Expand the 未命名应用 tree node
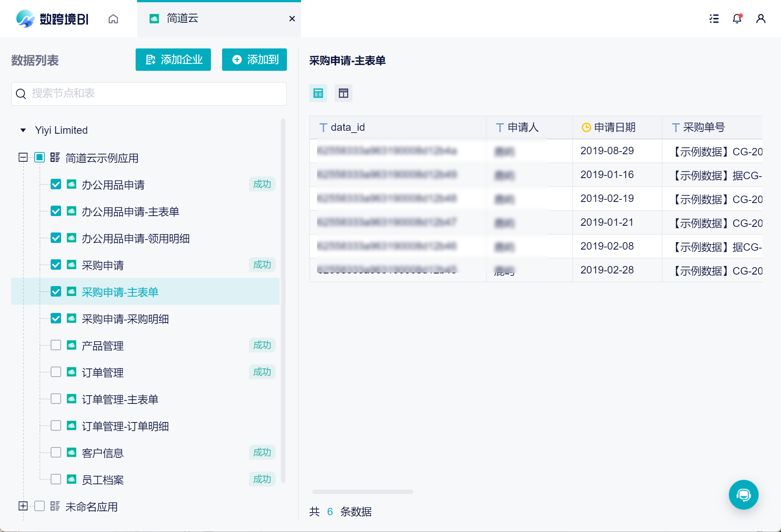The width and height of the screenshot is (781, 532). click(x=23, y=506)
